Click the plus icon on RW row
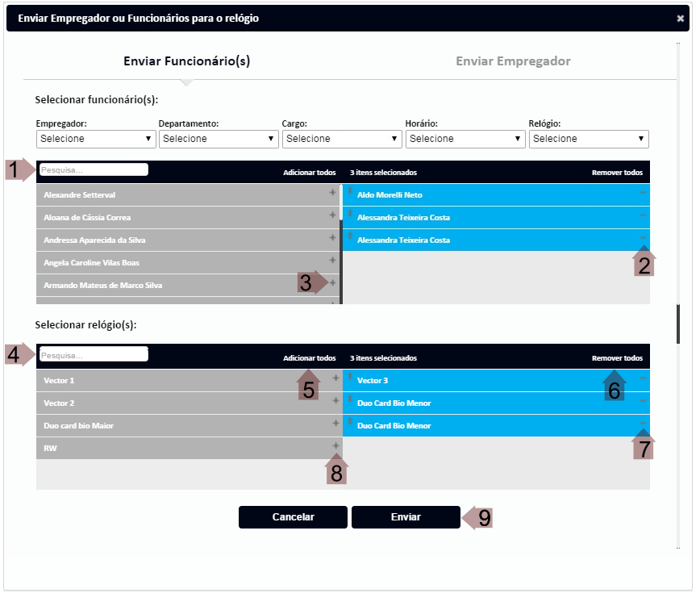The image size is (700, 610). coord(335,445)
